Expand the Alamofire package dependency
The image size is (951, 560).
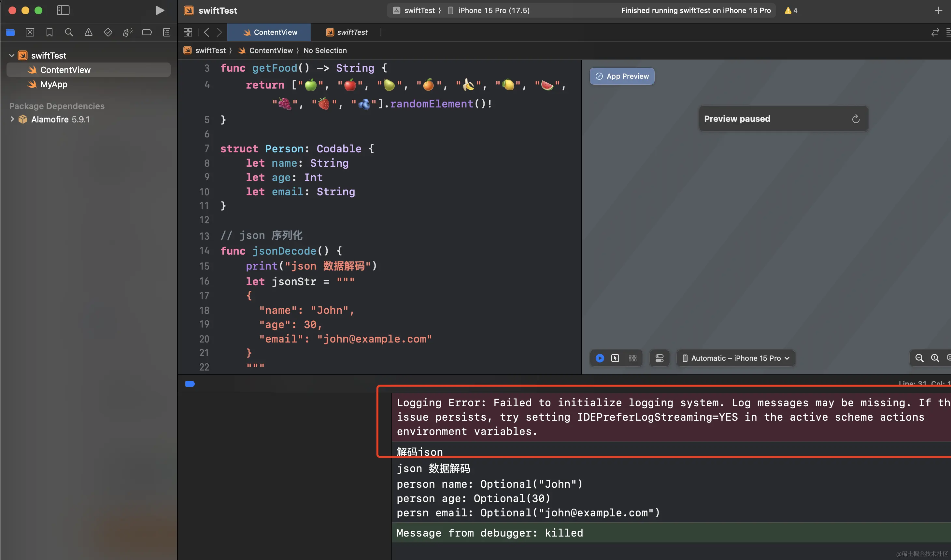pyautogui.click(x=12, y=119)
